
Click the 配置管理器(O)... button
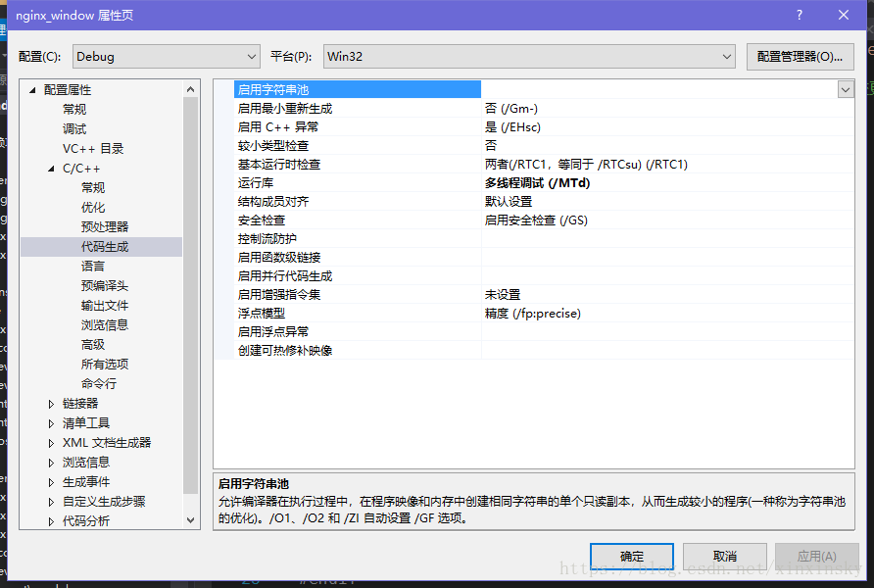click(800, 56)
